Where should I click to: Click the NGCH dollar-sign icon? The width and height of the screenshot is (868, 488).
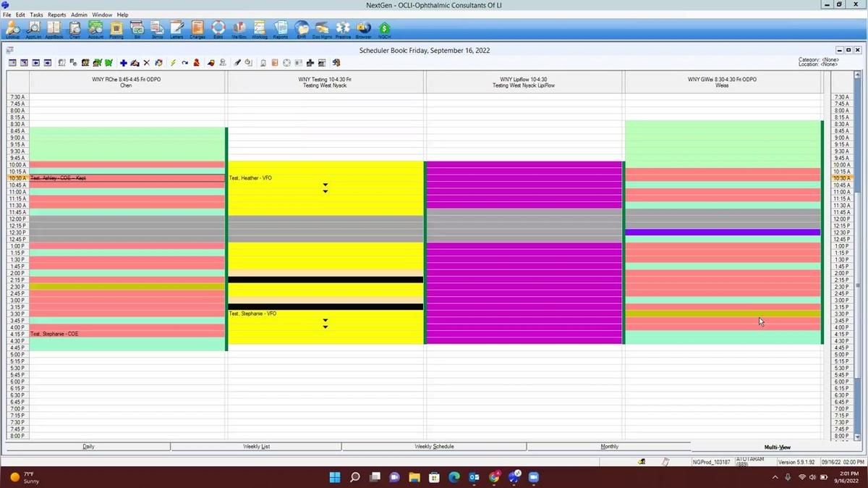click(384, 29)
